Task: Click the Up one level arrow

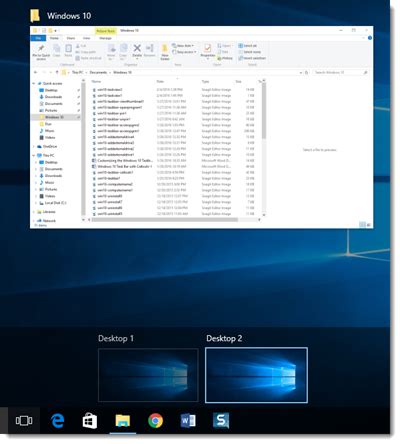Action: 57,72
